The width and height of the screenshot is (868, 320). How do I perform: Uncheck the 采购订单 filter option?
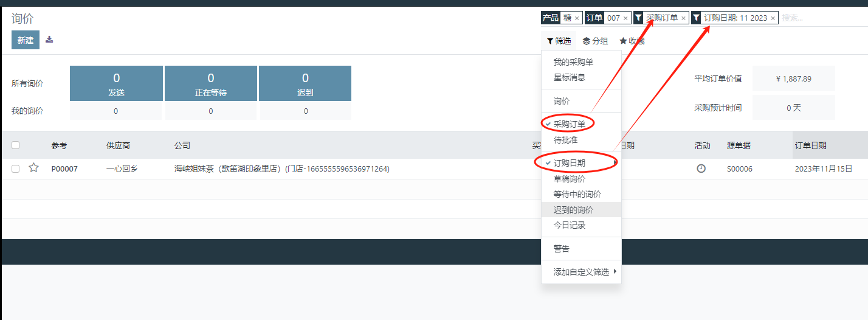(569, 124)
